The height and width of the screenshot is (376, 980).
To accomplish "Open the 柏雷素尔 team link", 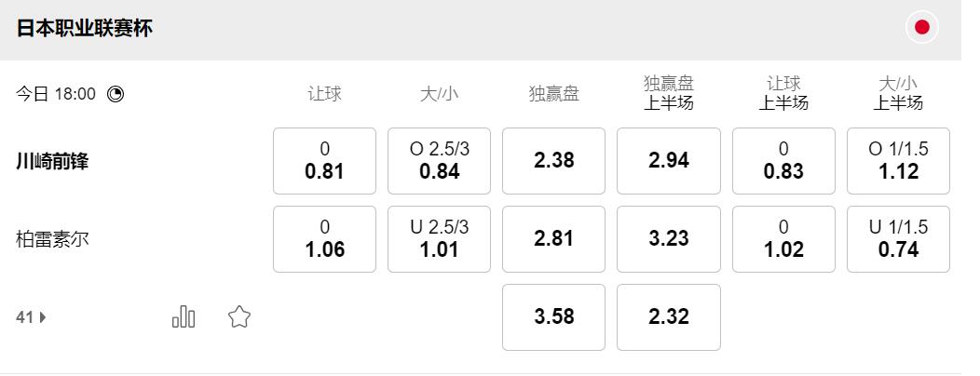I will pos(52,239).
